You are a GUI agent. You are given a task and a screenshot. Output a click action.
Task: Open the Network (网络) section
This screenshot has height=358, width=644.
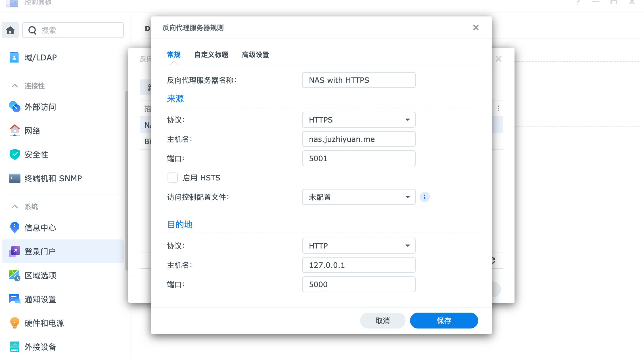pos(32,131)
